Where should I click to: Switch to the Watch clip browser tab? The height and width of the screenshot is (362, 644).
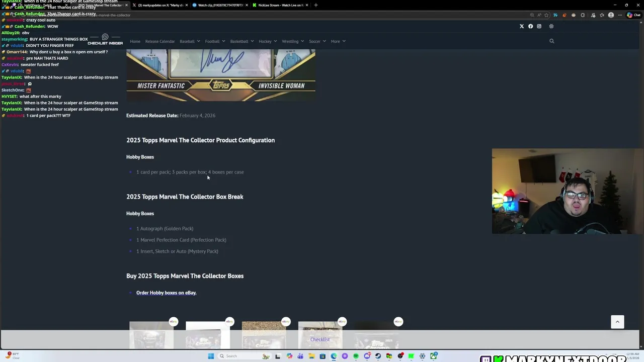tap(220, 5)
